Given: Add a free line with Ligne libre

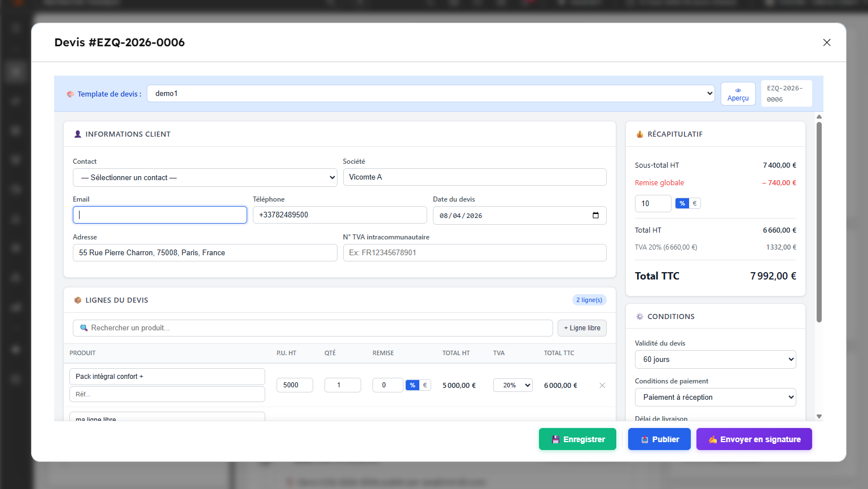Looking at the screenshot, I should [x=582, y=328].
